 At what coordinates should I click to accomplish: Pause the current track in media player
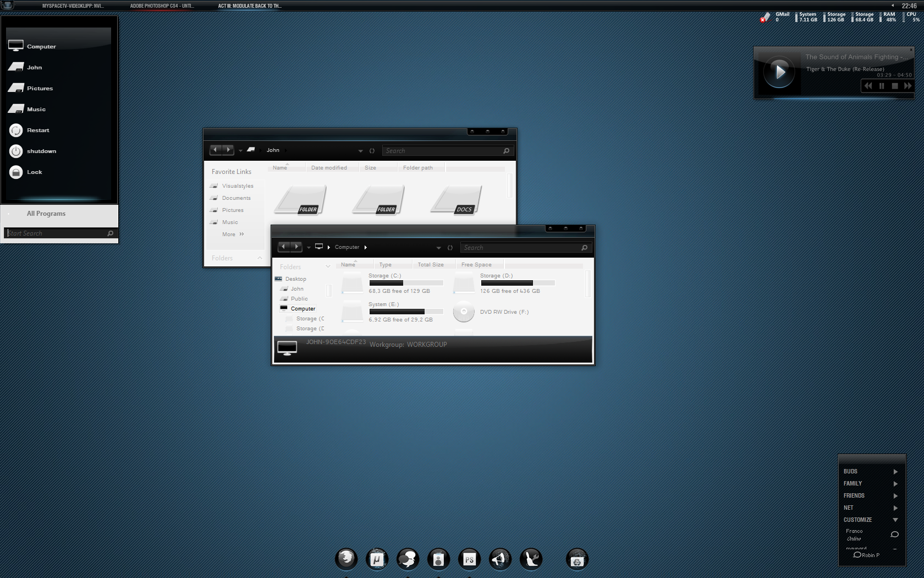[882, 86]
